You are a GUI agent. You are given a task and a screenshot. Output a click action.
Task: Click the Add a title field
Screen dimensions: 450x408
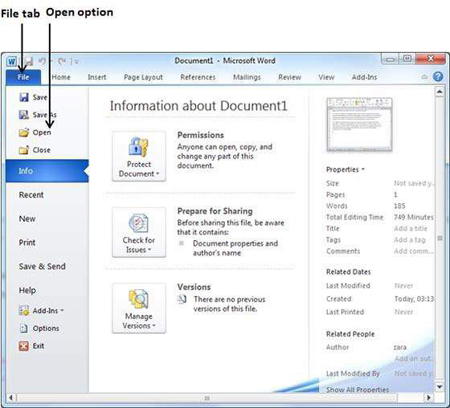click(x=411, y=229)
